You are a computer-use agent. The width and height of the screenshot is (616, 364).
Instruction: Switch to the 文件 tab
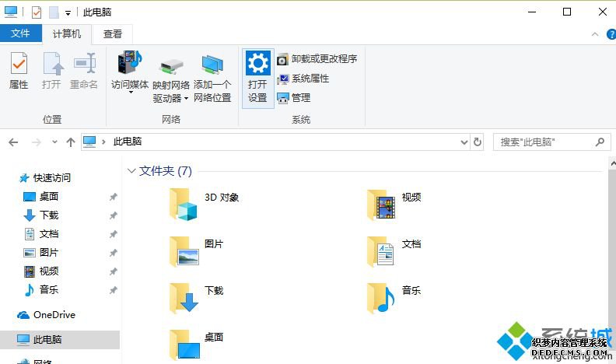[x=20, y=33]
